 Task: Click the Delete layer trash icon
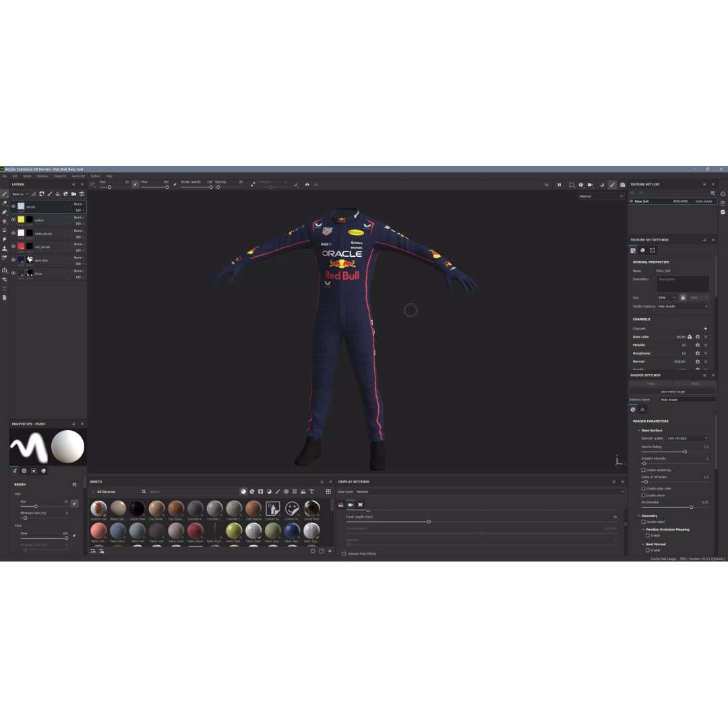coord(82,194)
